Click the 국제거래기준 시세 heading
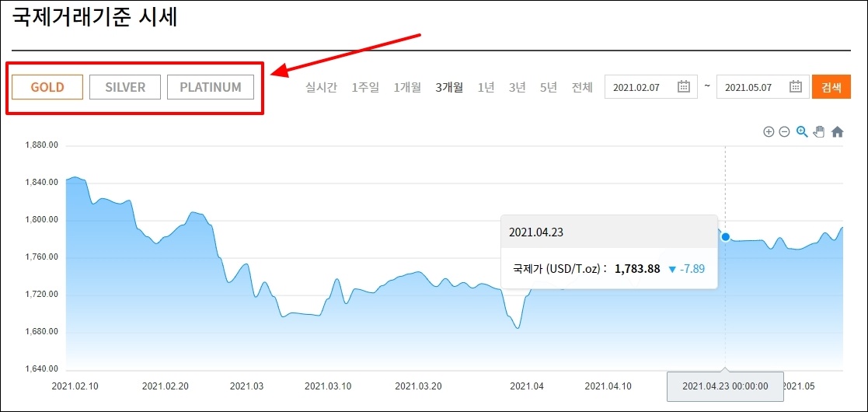The width and height of the screenshot is (868, 412). 95,16
